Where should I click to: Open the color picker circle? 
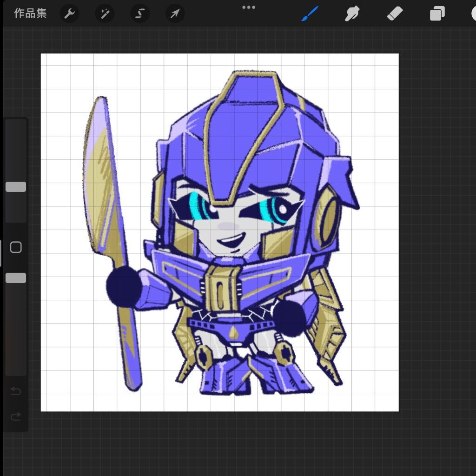coord(474,13)
